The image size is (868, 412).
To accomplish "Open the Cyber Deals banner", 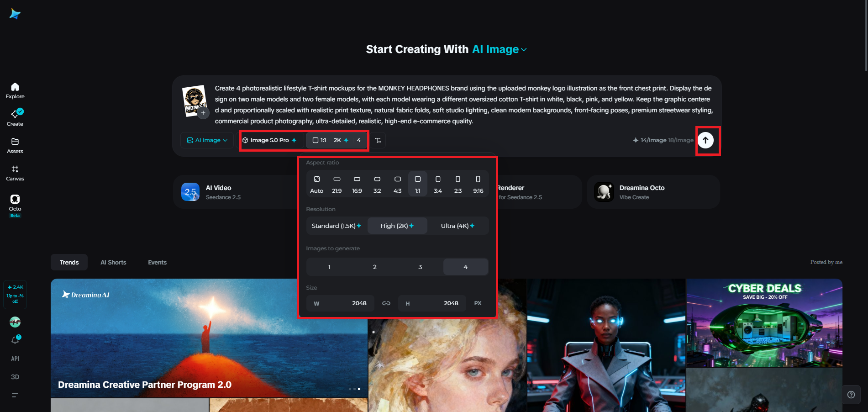I will pyautogui.click(x=764, y=323).
